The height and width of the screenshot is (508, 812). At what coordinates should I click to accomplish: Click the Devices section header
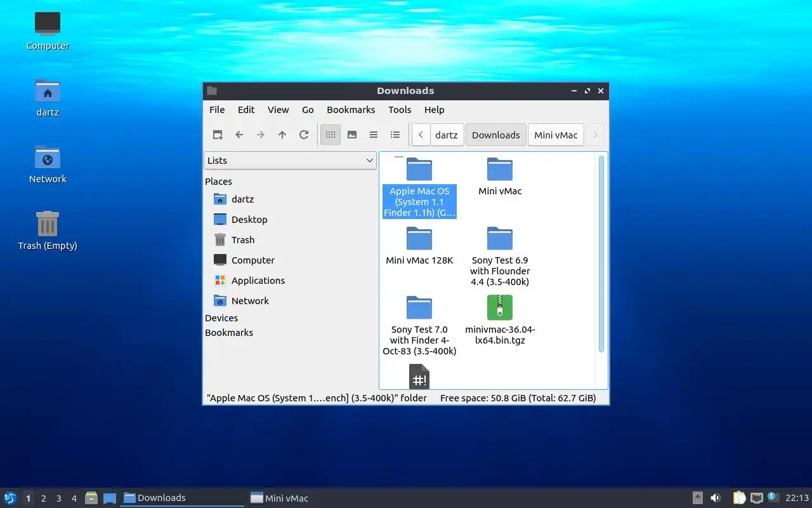click(221, 318)
